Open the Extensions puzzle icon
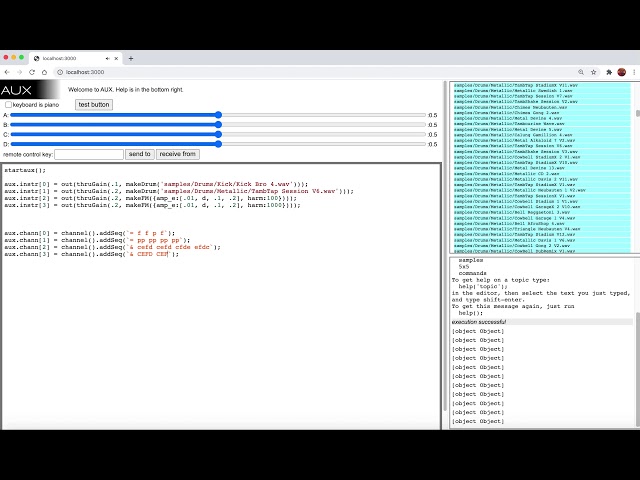 609,72
